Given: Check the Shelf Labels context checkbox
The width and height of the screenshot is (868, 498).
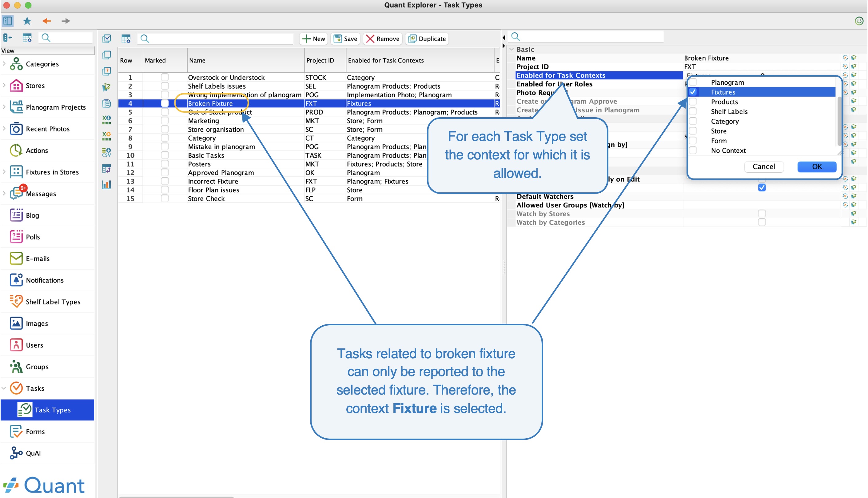Looking at the screenshot, I should [x=693, y=111].
